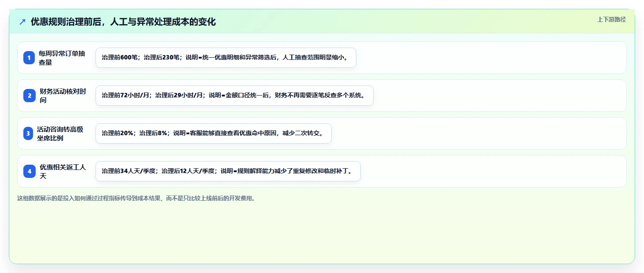Click the detail box starting 治理前20%
This screenshot has height=273, width=644.
(213, 133)
